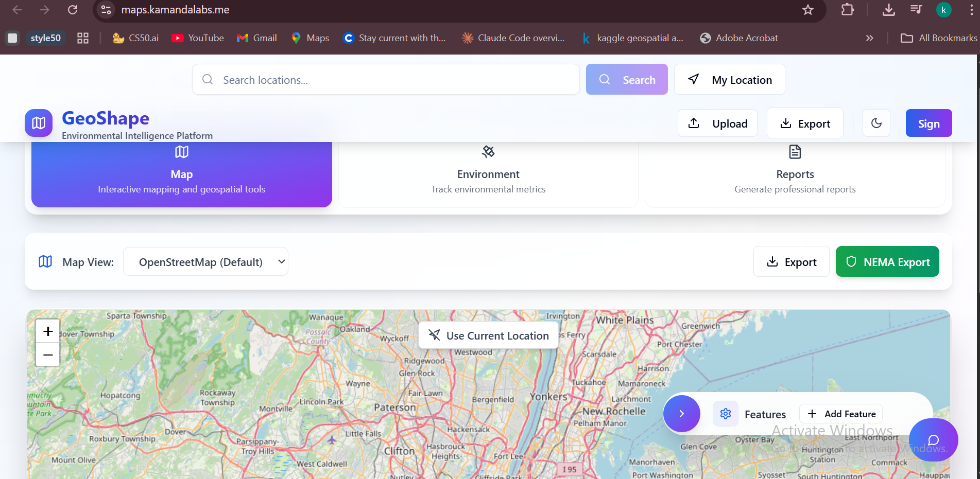Zoom out on the map
The height and width of the screenshot is (479, 980).
48,354
